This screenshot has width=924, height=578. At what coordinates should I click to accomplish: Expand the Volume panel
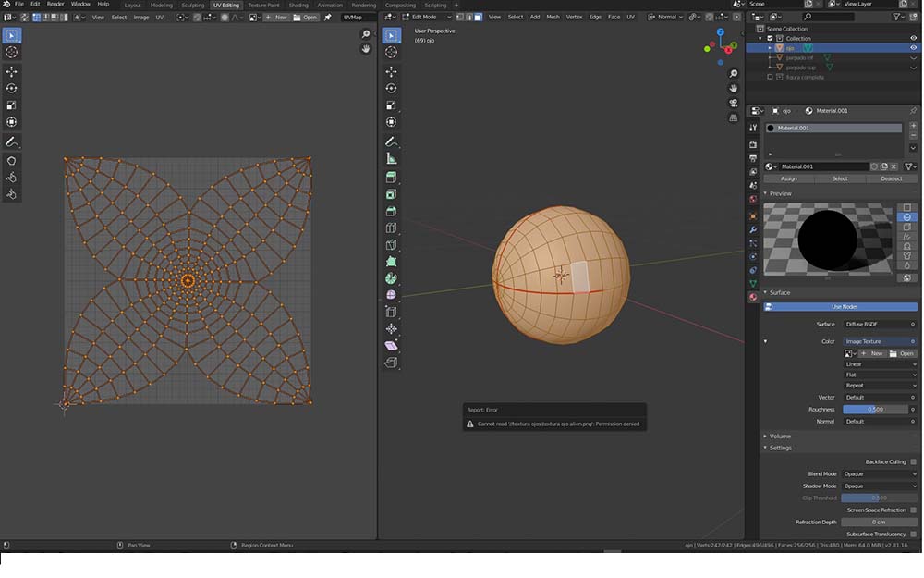pos(780,436)
